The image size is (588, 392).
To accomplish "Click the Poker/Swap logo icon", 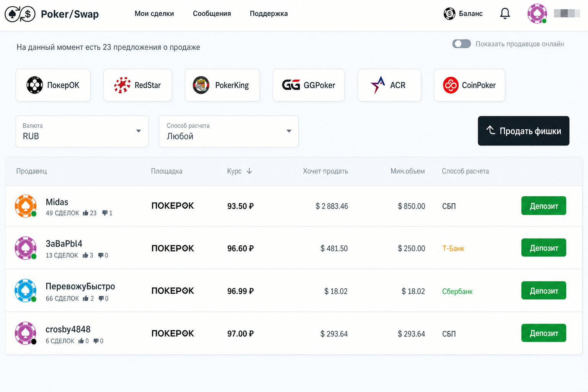I will [x=20, y=14].
